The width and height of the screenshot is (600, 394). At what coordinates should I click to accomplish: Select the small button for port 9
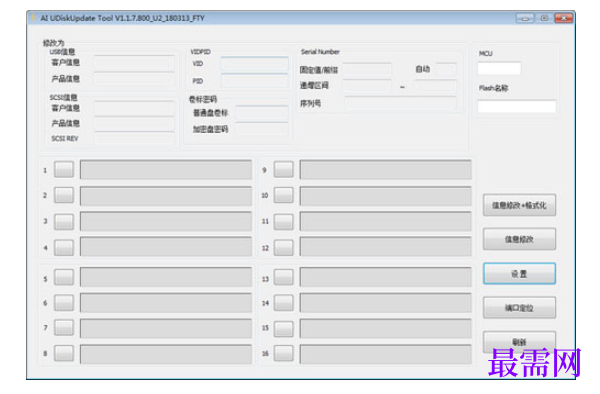tap(284, 169)
